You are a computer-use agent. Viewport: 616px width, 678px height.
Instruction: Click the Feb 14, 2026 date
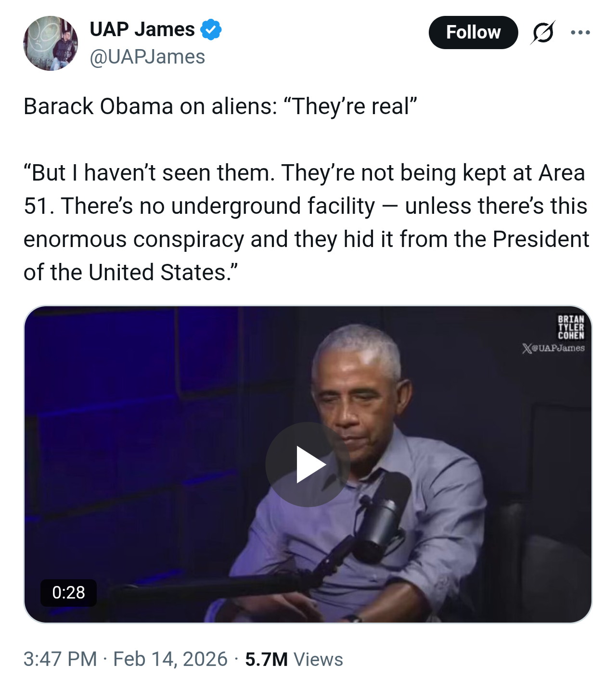170,659
